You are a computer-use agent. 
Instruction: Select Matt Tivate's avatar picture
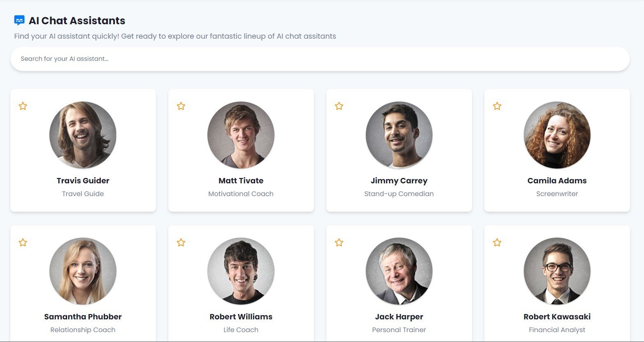coord(241,135)
